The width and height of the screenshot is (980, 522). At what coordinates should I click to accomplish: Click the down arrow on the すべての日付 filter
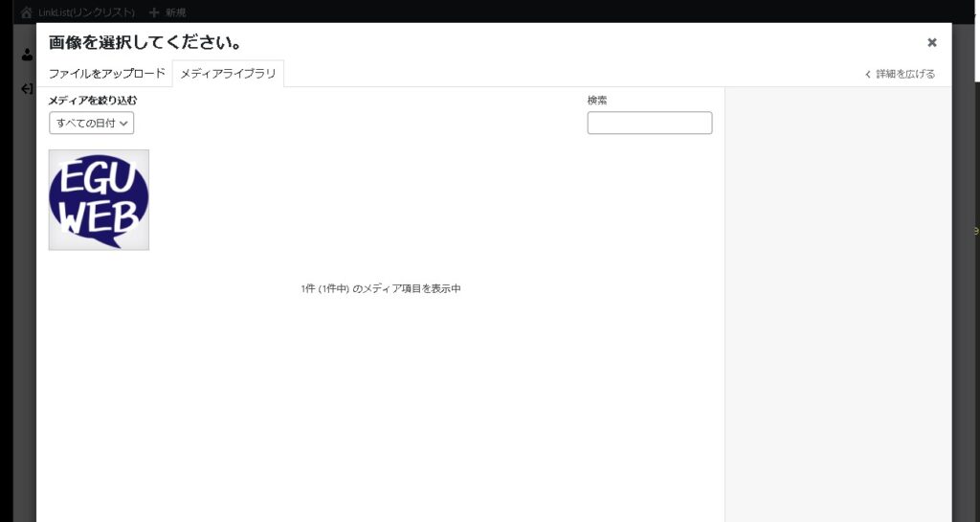[124, 124]
